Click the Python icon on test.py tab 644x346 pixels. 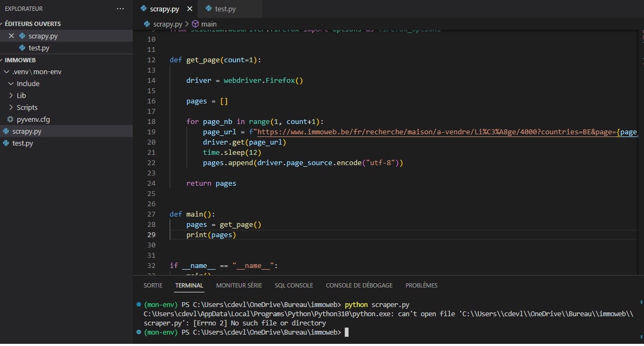[209, 9]
